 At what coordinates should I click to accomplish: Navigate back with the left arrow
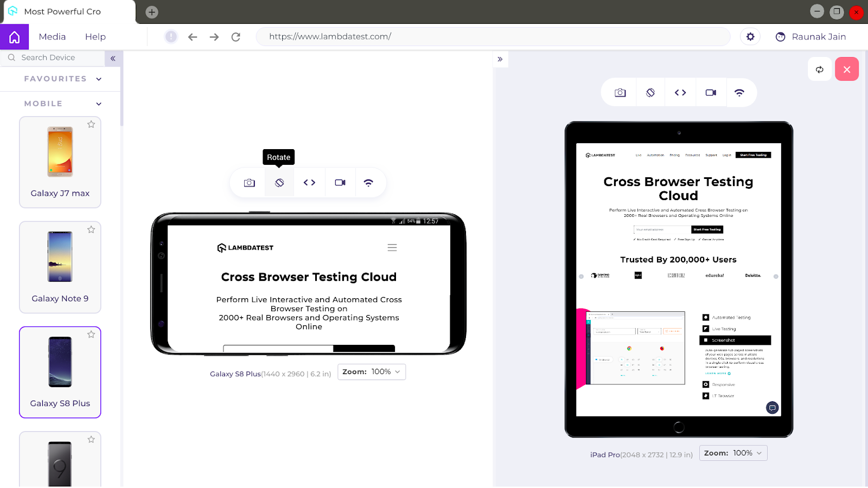point(193,37)
